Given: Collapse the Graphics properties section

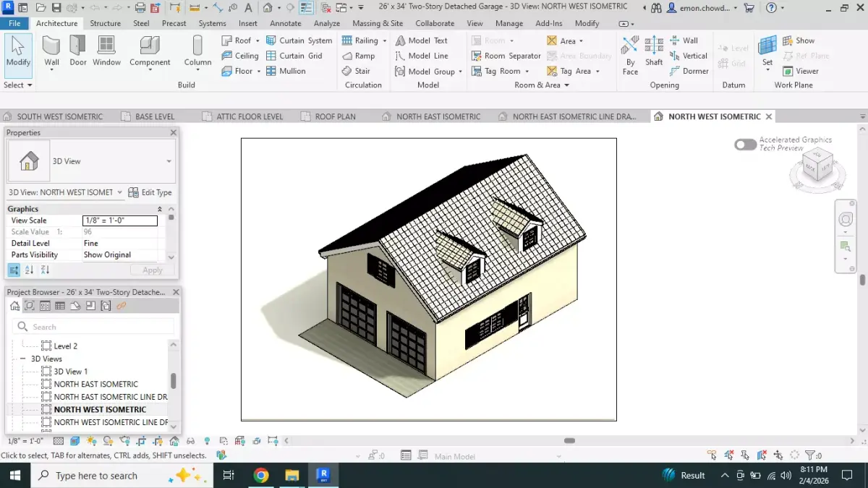Looking at the screenshot, I should [160, 209].
